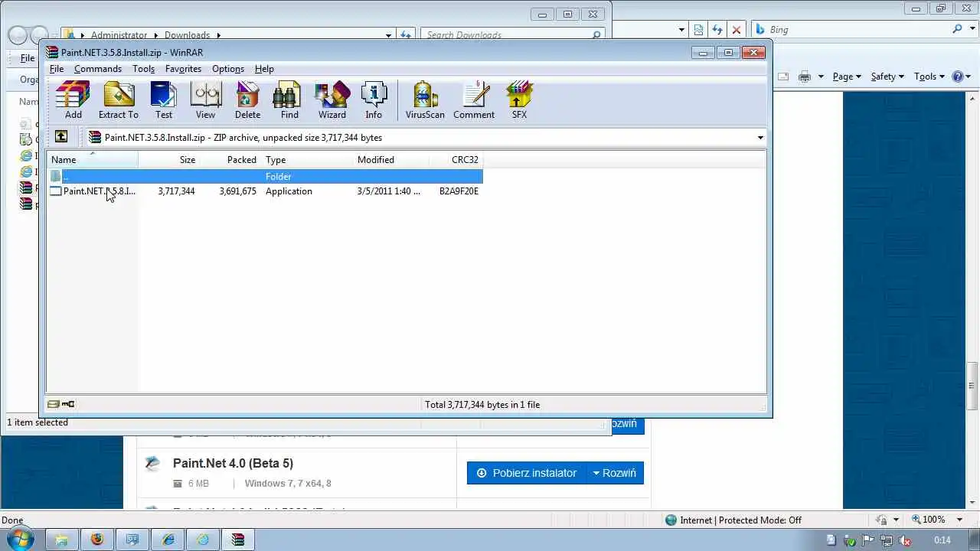Open the archive Comment tool
Image resolution: width=980 pixels, height=551 pixels.
pos(474,100)
